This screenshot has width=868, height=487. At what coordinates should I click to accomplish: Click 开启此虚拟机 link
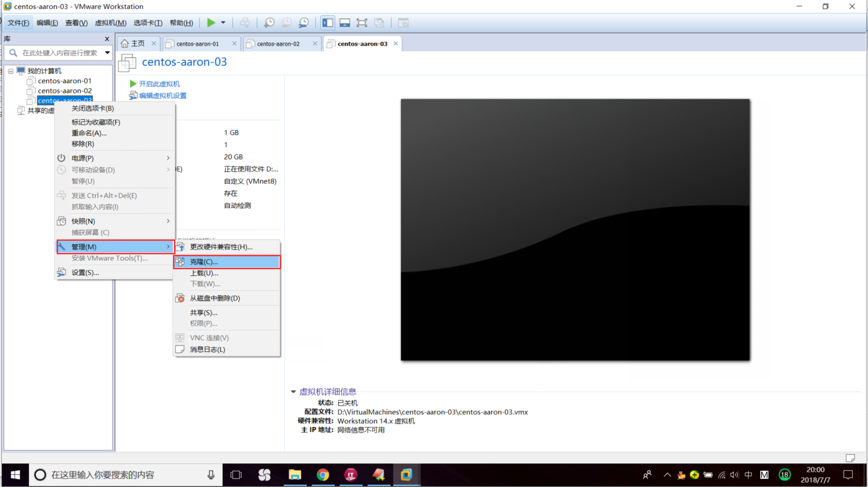pos(159,84)
